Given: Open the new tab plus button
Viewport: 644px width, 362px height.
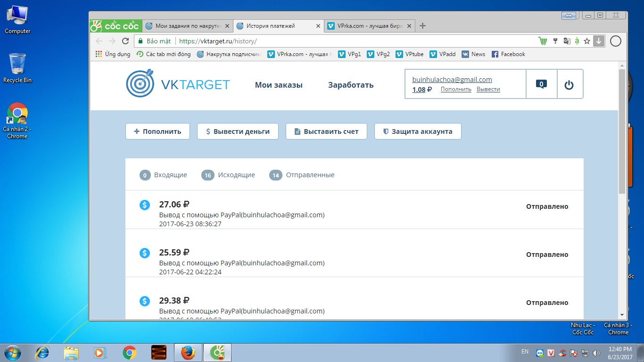Looking at the screenshot, I should pyautogui.click(x=422, y=26).
